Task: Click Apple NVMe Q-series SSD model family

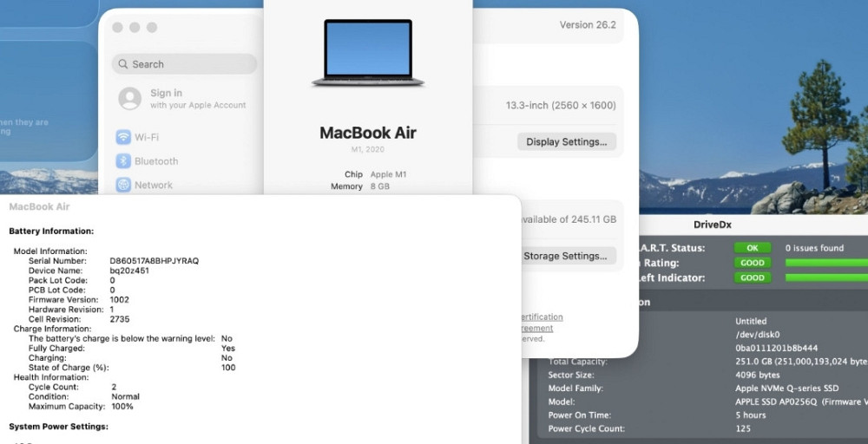Action: point(786,388)
